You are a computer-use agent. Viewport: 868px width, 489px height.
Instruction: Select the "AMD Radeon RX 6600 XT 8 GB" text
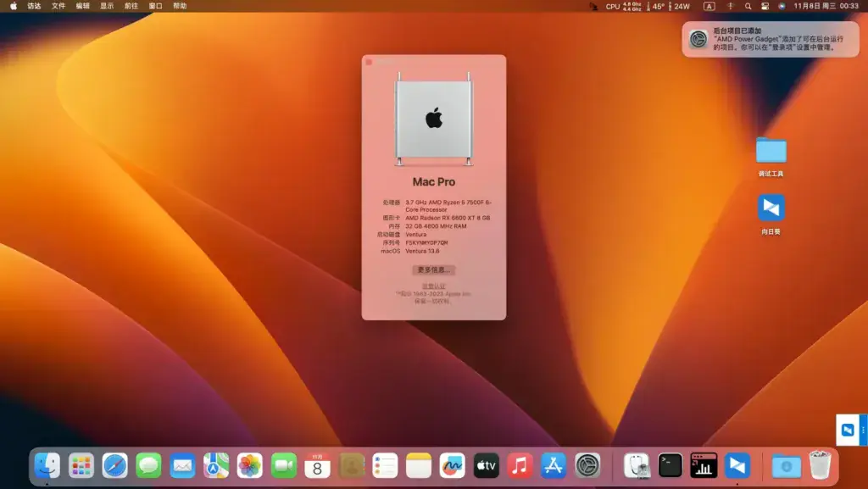pos(448,218)
